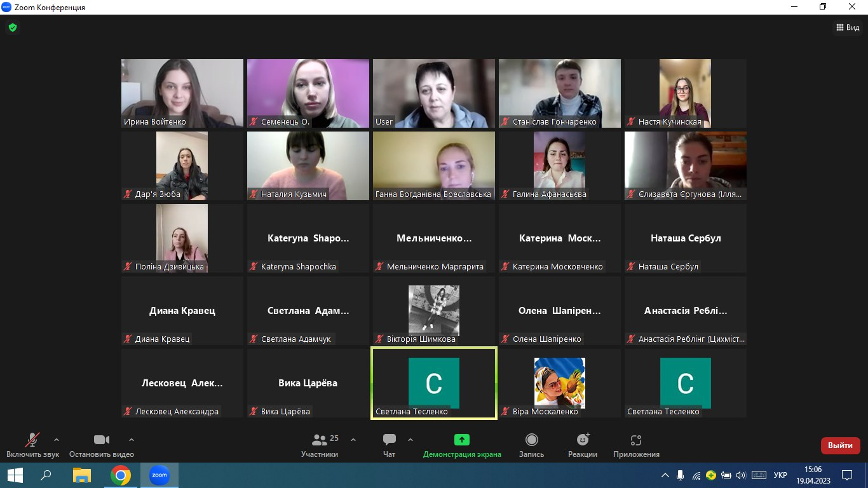Click the Record (Запись) icon
Screen dimensions: 868x488
[x=531, y=440]
